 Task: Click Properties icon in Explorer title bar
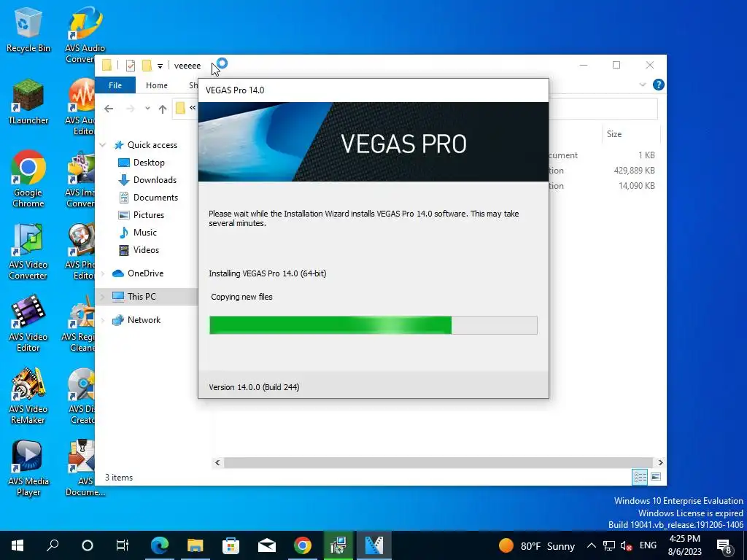pyautogui.click(x=130, y=66)
